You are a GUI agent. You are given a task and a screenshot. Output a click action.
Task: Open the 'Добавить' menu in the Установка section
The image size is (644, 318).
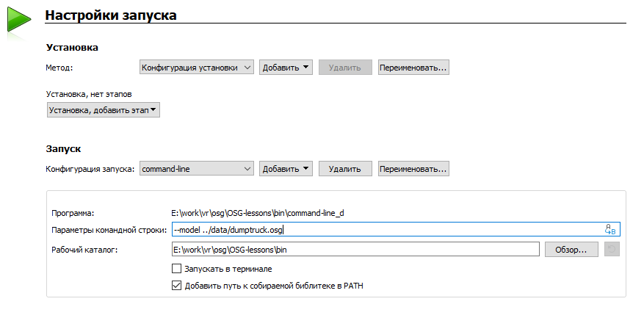pos(286,68)
